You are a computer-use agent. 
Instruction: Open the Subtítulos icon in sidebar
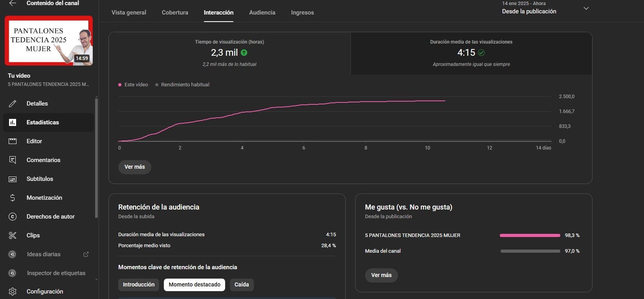pyautogui.click(x=13, y=179)
